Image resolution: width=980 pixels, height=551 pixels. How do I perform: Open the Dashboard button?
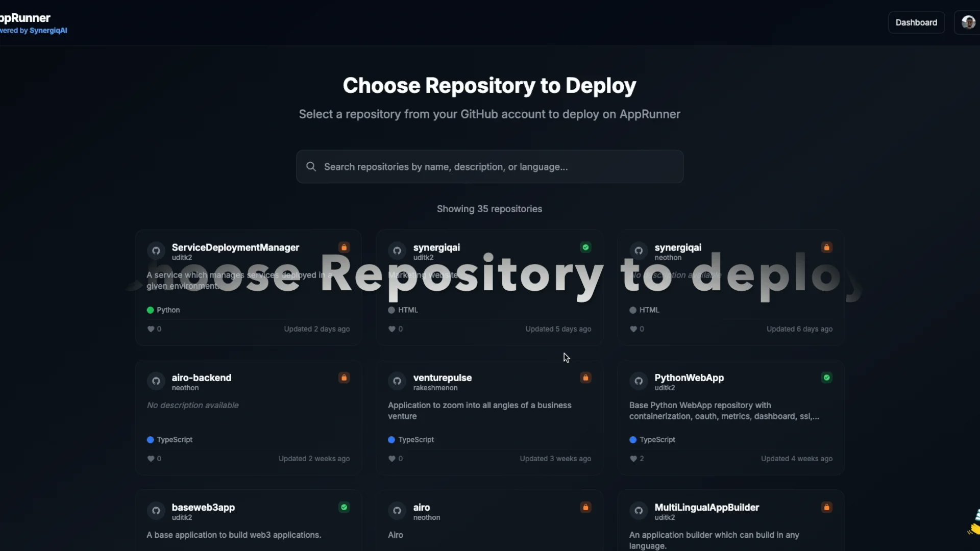[916, 22]
